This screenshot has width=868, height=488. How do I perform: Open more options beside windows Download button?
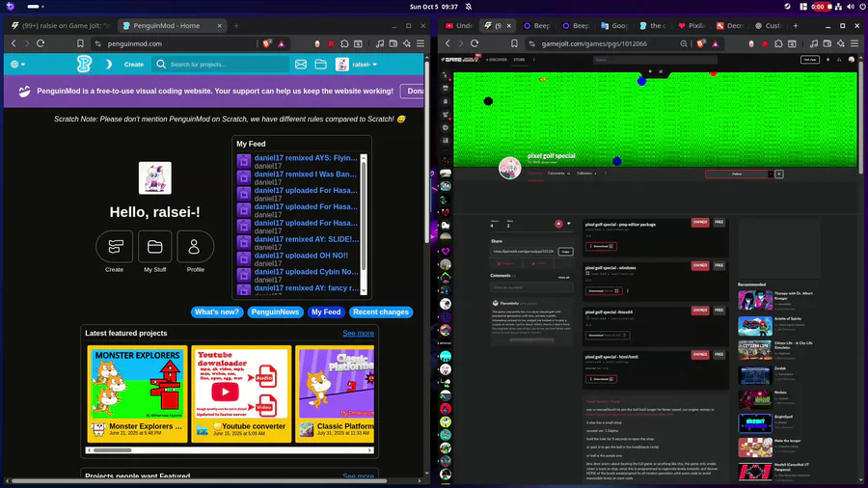(628, 290)
